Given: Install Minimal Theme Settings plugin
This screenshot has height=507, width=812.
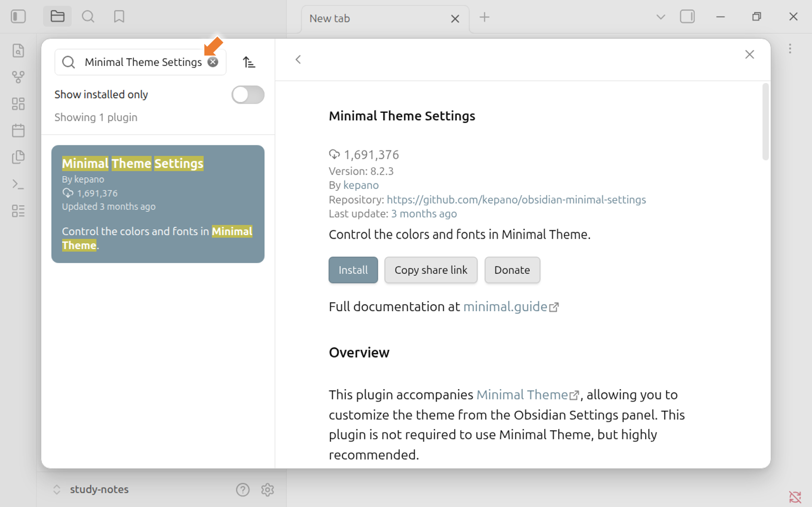Looking at the screenshot, I should click(353, 270).
